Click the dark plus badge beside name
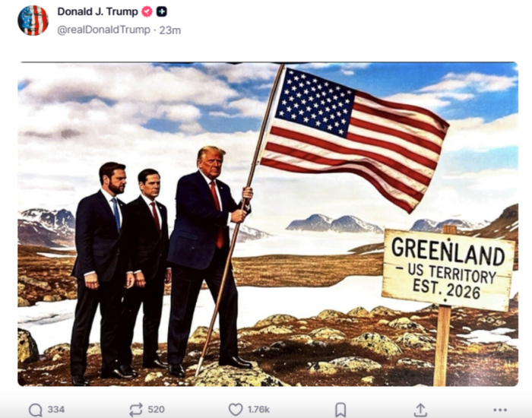 [x=161, y=11]
